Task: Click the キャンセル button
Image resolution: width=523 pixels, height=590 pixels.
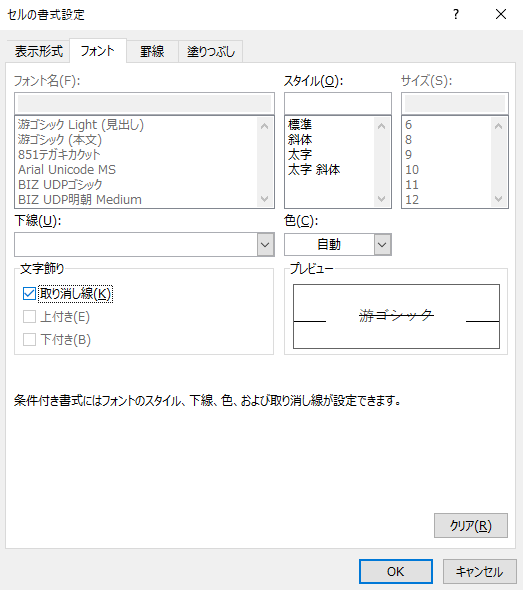Action: pyautogui.click(x=479, y=572)
